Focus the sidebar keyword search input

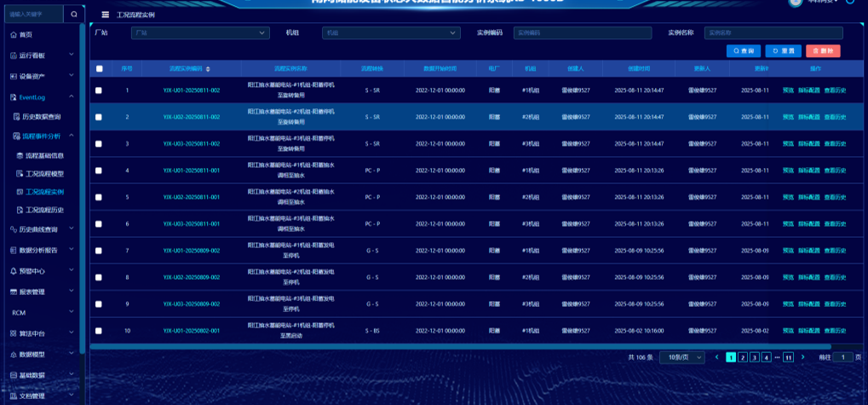[x=34, y=14]
